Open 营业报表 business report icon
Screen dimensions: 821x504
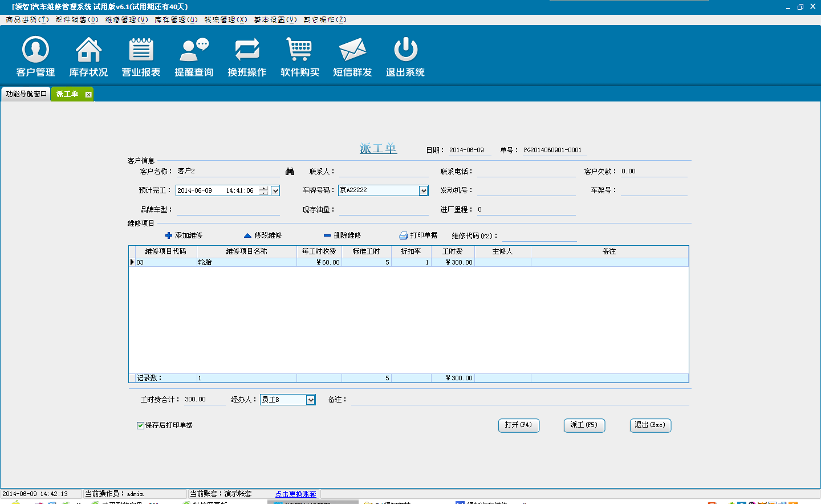coord(141,50)
